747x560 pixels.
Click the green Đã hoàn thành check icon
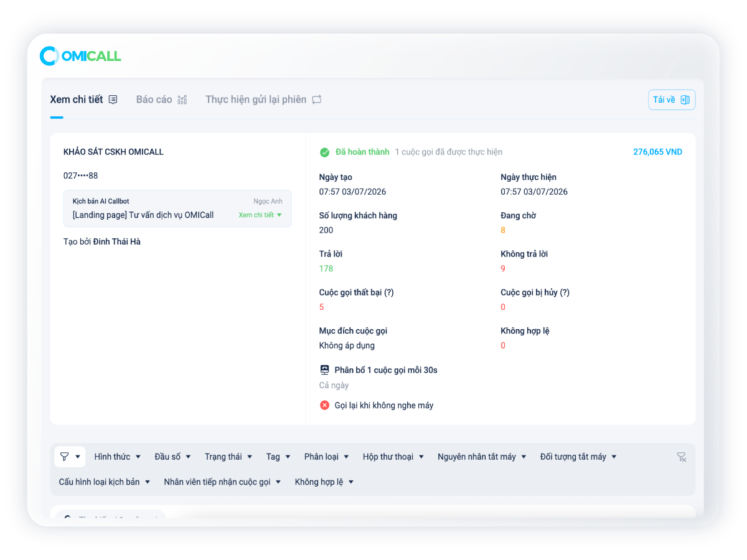(x=324, y=152)
